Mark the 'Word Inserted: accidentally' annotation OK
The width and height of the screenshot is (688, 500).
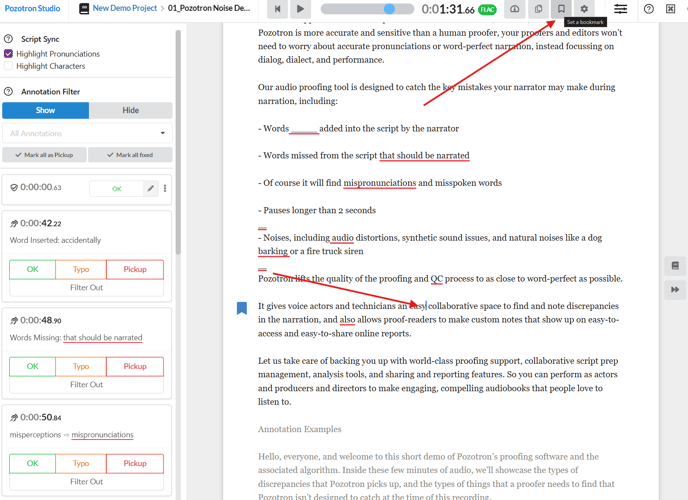pyautogui.click(x=32, y=269)
